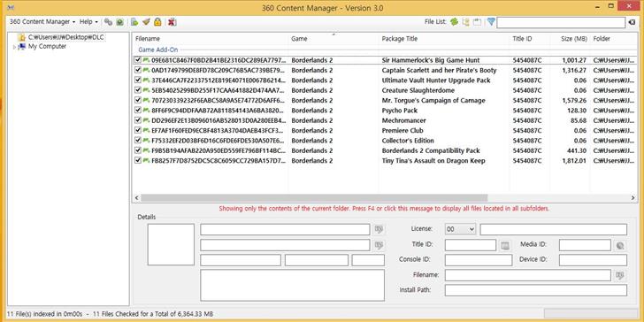Open the Help menu
Screen dimensions: 644x322
click(88, 21)
